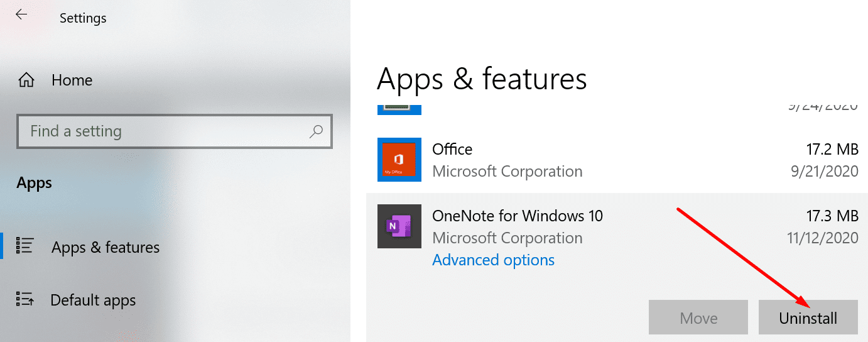Click Microsoft Corporation under OneNote
The image size is (868, 342).
[507, 238]
